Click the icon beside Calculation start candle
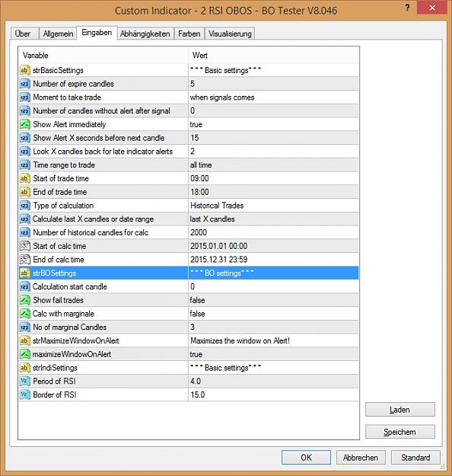The height and width of the screenshot is (476, 452). pos(25,286)
